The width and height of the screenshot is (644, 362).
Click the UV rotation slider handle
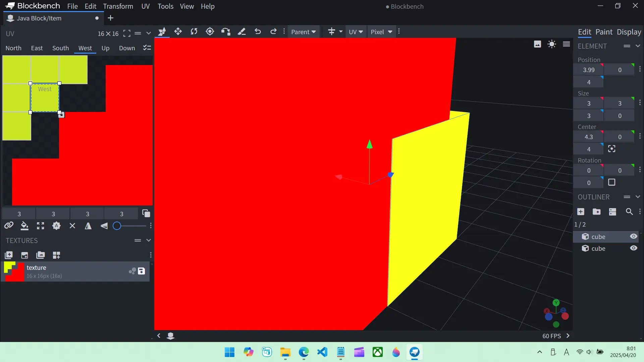tap(117, 226)
